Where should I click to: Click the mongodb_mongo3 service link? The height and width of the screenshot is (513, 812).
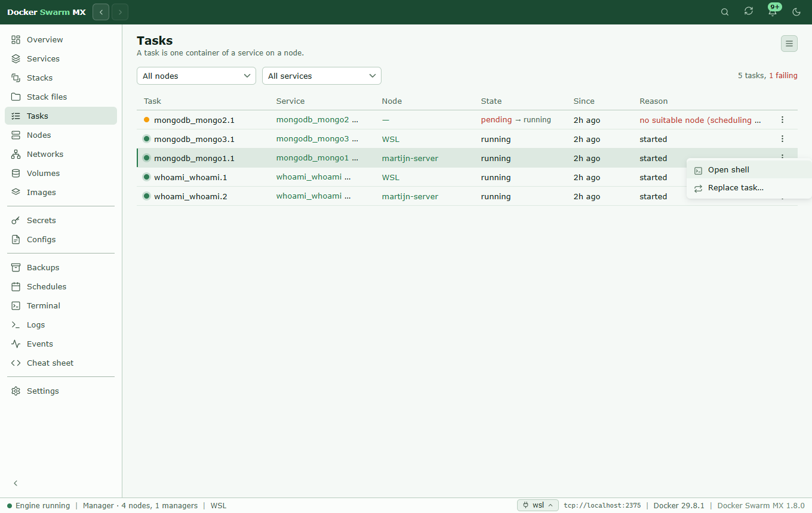(x=312, y=139)
